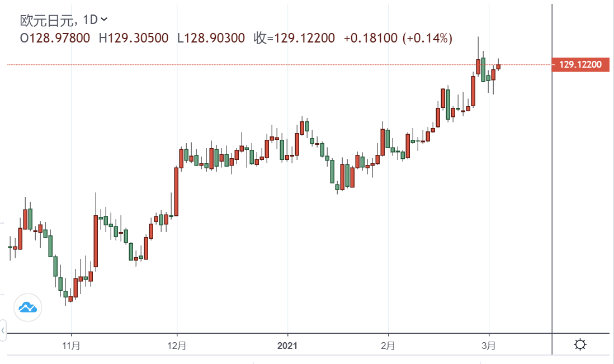Click the latest red candle at far right
Viewport: 614px width, 364px height.
coord(498,67)
